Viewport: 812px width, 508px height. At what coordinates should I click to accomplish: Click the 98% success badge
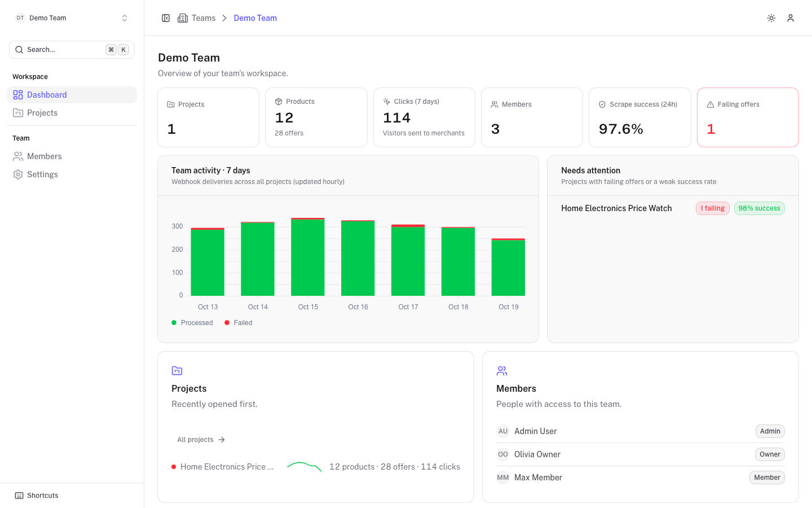760,208
